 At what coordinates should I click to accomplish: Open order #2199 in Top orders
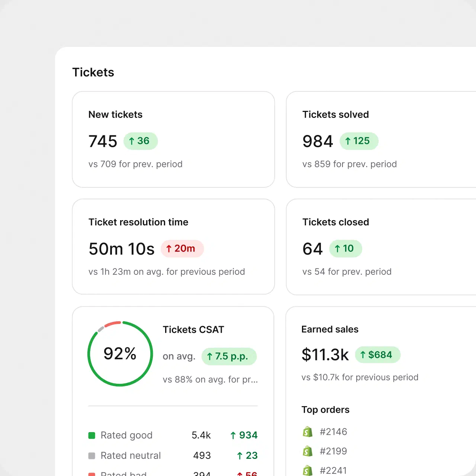click(x=333, y=451)
